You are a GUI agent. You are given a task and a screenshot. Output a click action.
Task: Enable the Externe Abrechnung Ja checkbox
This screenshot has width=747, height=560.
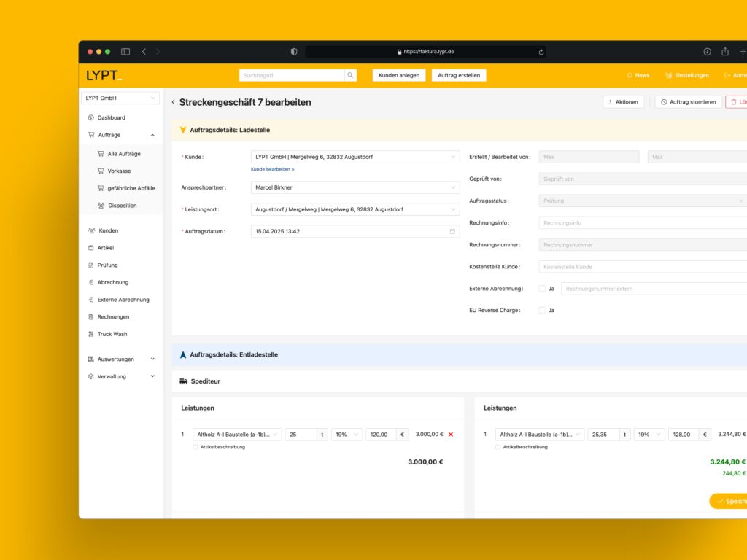click(542, 289)
